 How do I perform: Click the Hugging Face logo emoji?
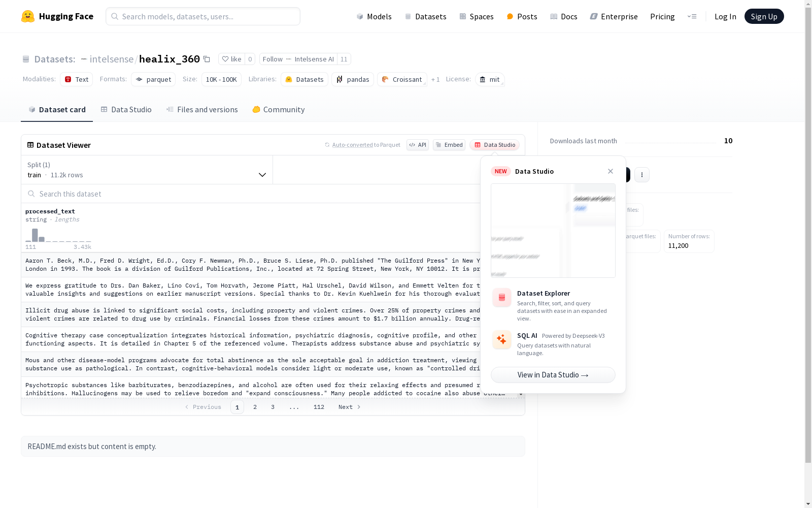(x=28, y=16)
